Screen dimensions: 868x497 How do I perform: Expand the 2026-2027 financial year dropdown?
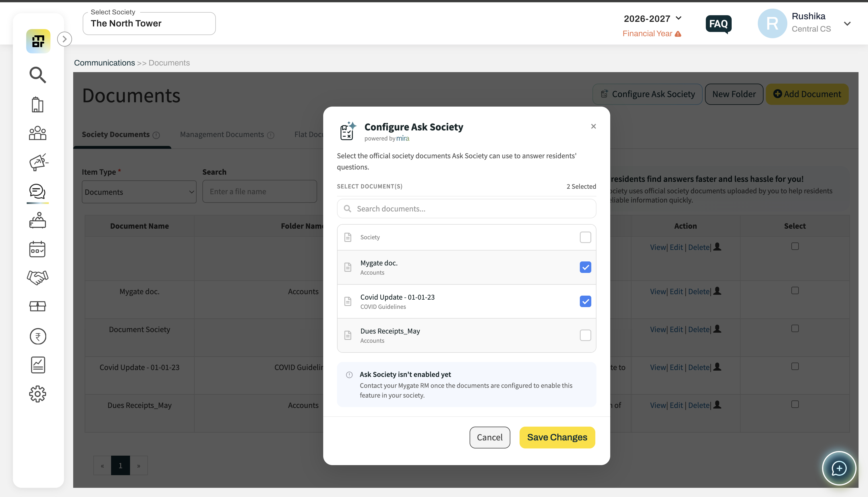point(652,18)
